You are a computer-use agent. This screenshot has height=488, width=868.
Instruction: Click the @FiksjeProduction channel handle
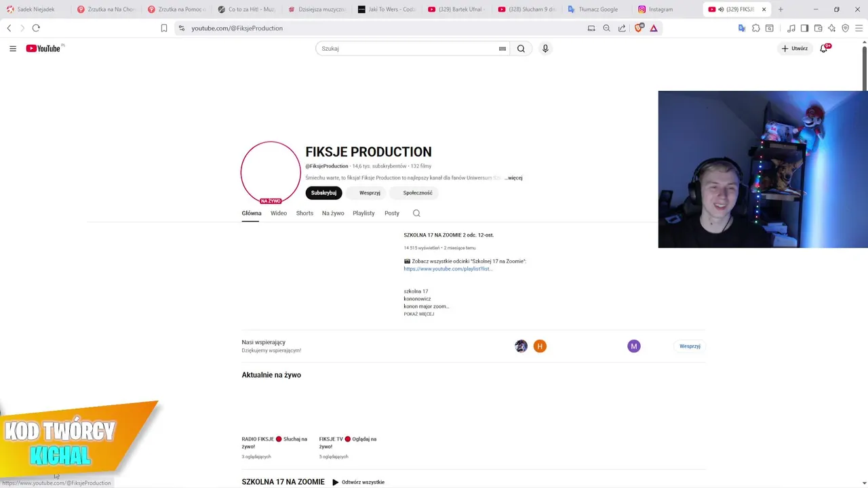327,166
